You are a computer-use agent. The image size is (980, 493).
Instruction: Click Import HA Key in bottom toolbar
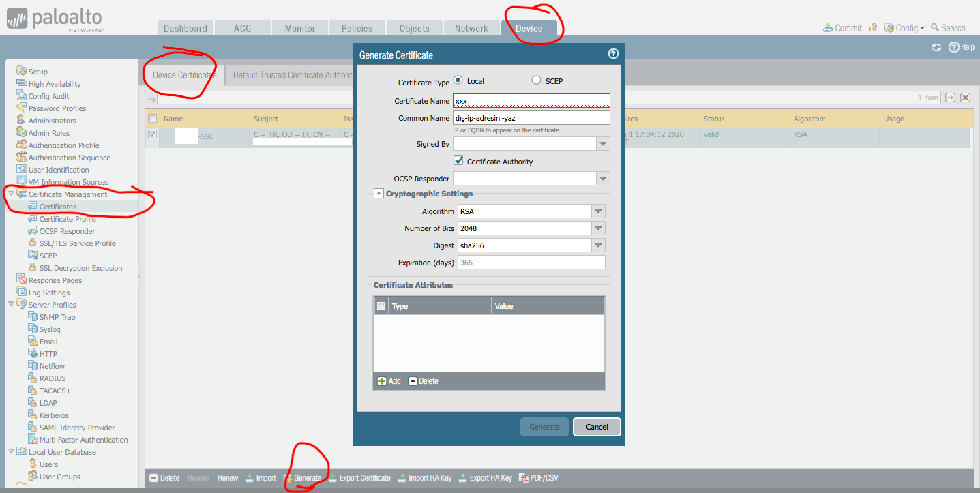[403, 478]
